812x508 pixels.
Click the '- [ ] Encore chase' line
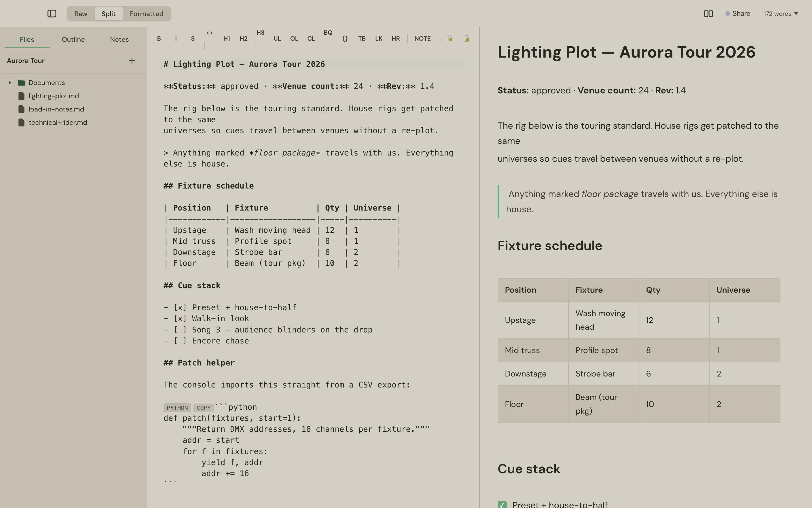click(x=206, y=341)
